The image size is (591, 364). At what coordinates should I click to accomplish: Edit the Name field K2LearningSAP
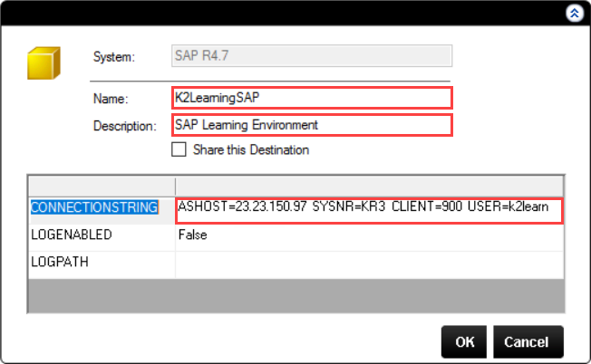click(x=312, y=98)
